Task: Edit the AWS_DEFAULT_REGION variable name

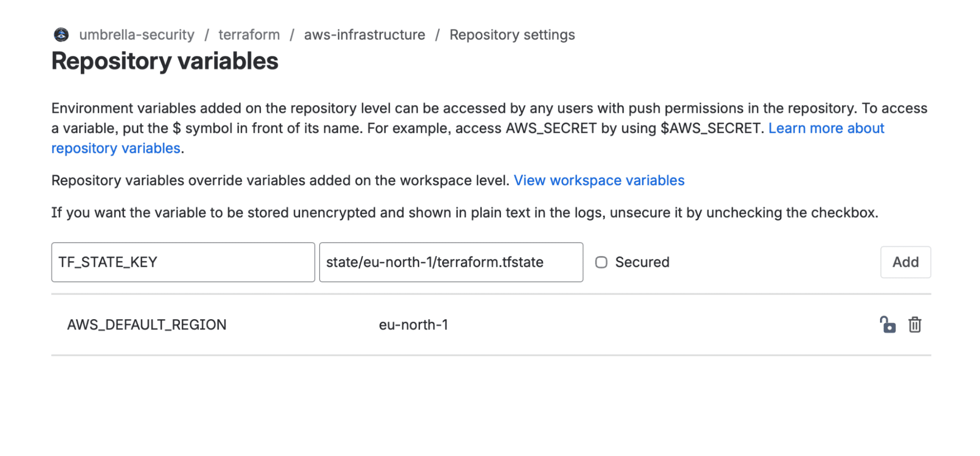Action: click(x=147, y=325)
